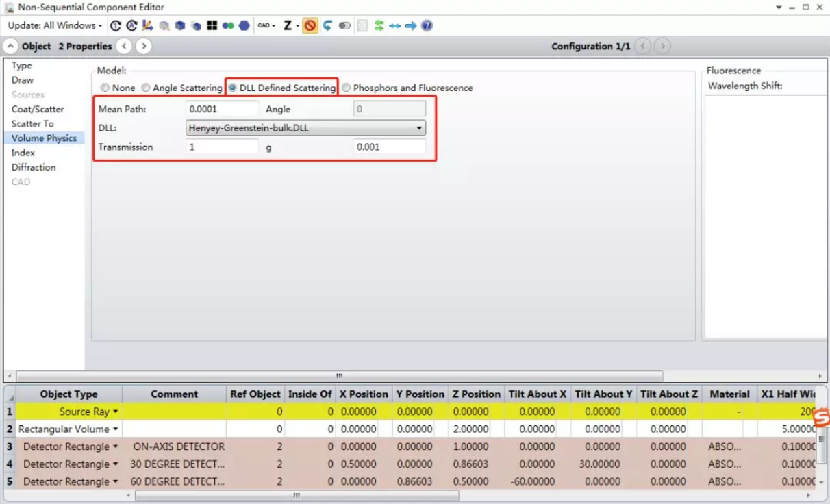Click the first circular update arrow icon
The height and width of the screenshot is (504, 830).
[116, 26]
